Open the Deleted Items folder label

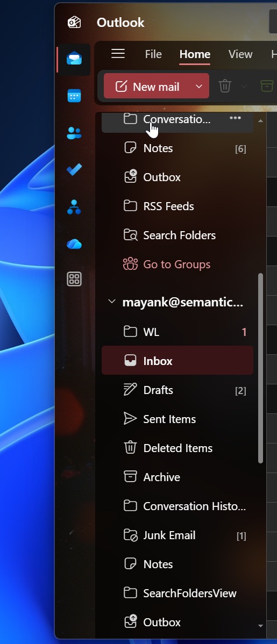[x=178, y=448]
